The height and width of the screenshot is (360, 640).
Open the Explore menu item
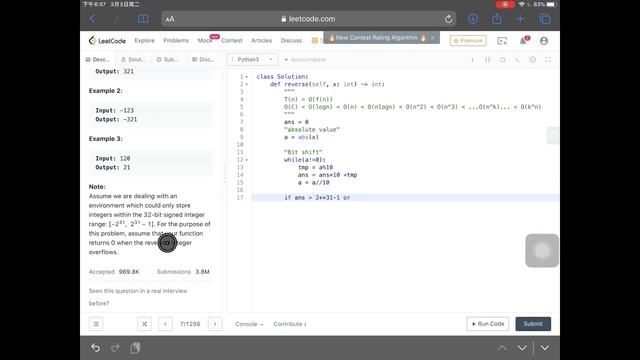tap(144, 40)
